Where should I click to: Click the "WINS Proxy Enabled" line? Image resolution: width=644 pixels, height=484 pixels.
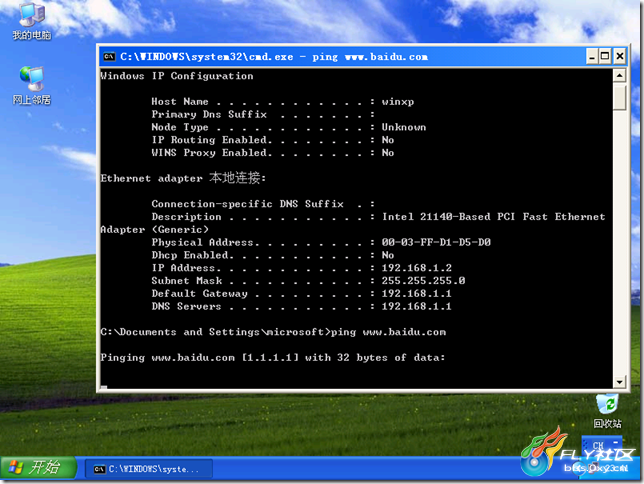click(x=273, y=152)
